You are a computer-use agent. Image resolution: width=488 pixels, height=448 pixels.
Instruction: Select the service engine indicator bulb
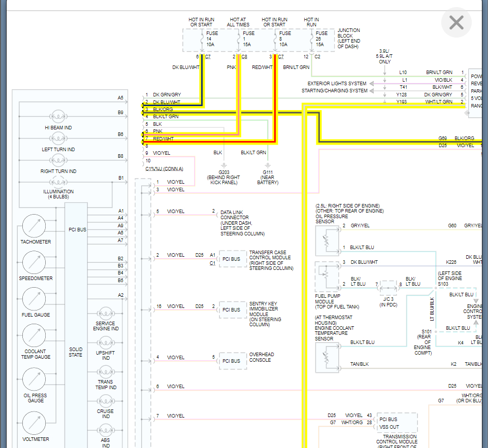coord(106,313)
